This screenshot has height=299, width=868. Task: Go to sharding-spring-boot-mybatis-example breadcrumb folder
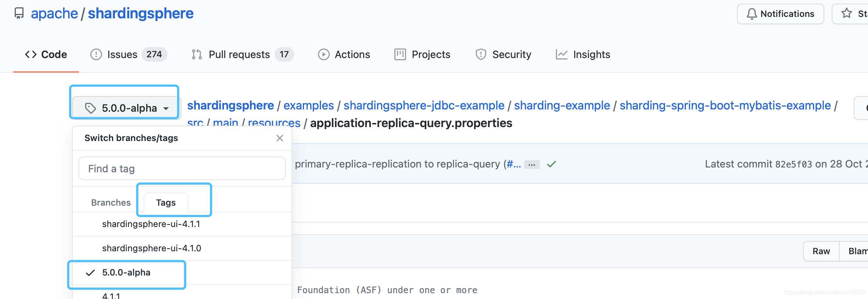coord(725,105)
